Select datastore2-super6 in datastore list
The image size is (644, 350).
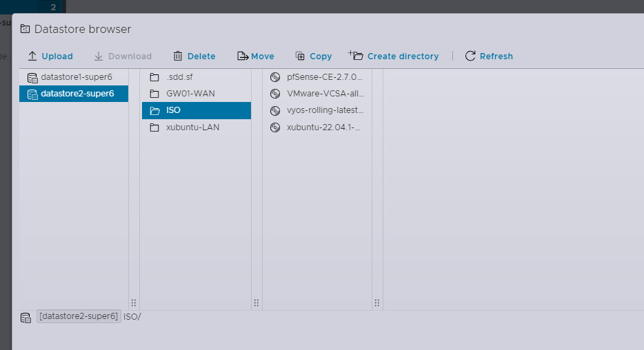click(x=77, y=94)
